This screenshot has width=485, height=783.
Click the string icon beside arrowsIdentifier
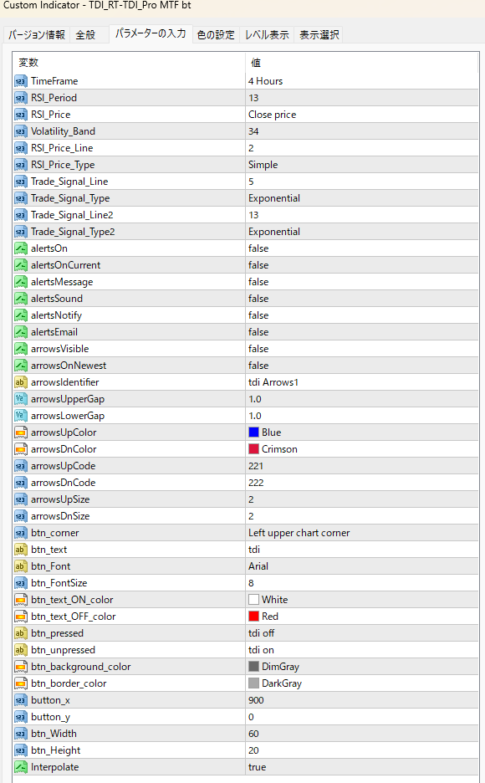20,382
